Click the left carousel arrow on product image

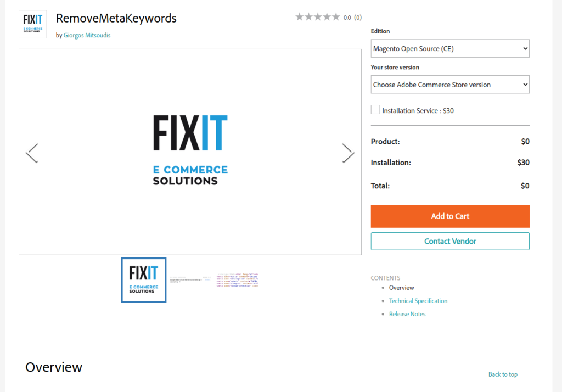[31, 153]
